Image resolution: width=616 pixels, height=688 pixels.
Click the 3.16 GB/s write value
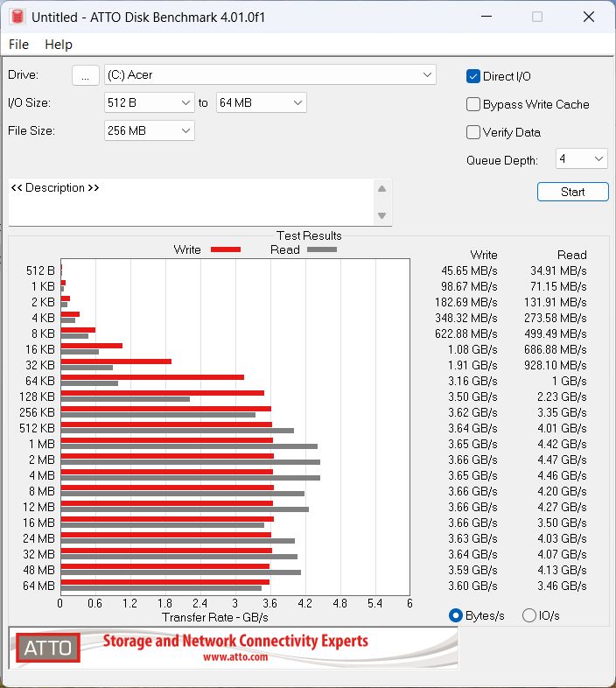pyautogui.click(x=472, y=381)
